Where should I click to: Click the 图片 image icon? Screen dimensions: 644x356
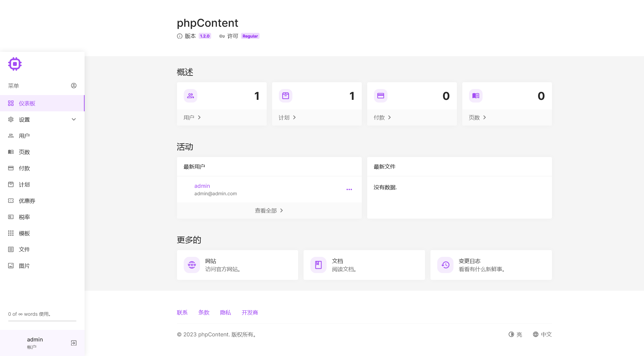tap(11, 266)
